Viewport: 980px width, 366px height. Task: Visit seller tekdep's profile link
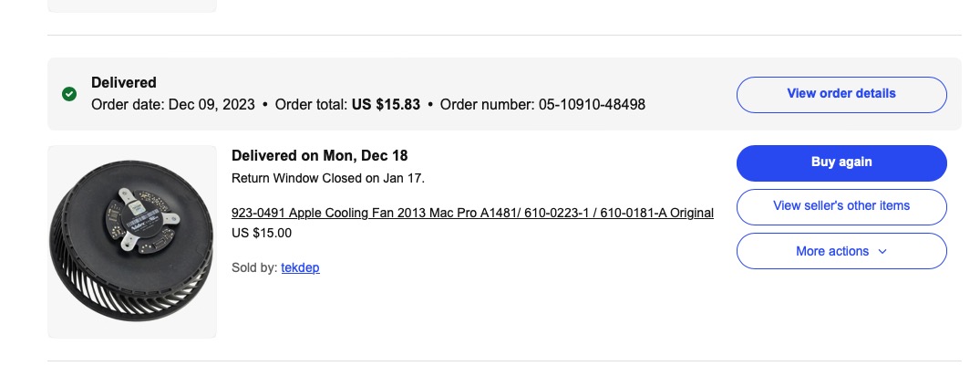[x=300, y=267]
